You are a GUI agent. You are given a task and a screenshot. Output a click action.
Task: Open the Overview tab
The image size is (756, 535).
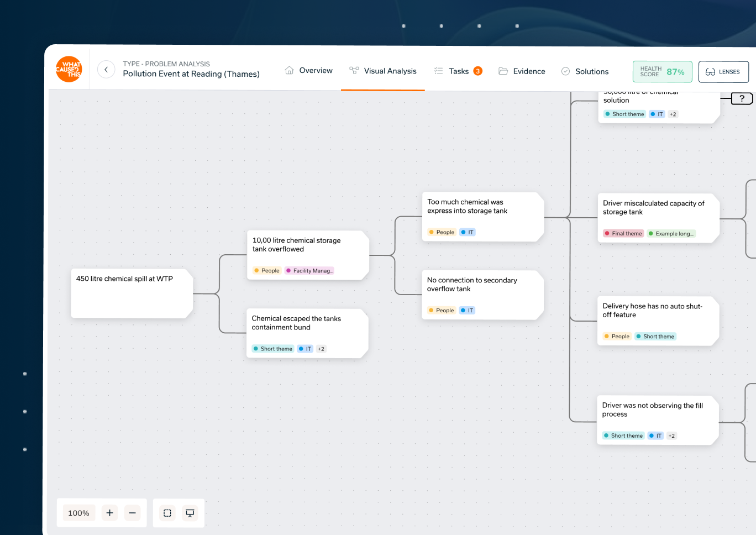(x=308, y=71)
